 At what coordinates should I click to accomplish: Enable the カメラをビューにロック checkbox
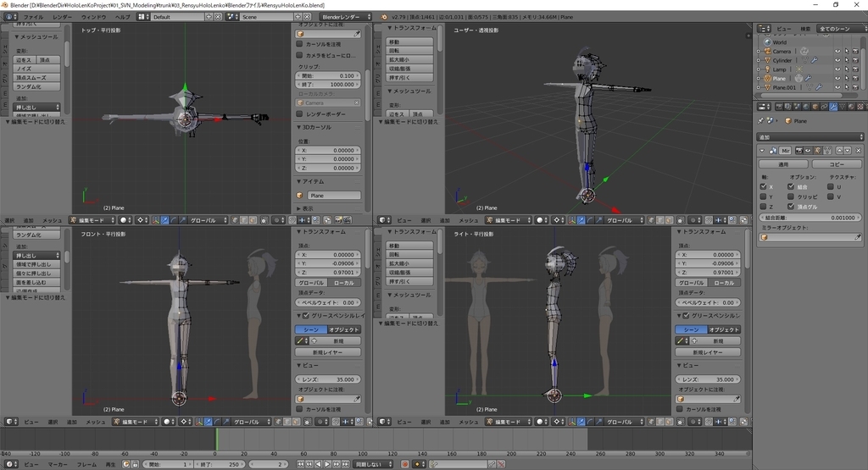click(x=299, y=55)
